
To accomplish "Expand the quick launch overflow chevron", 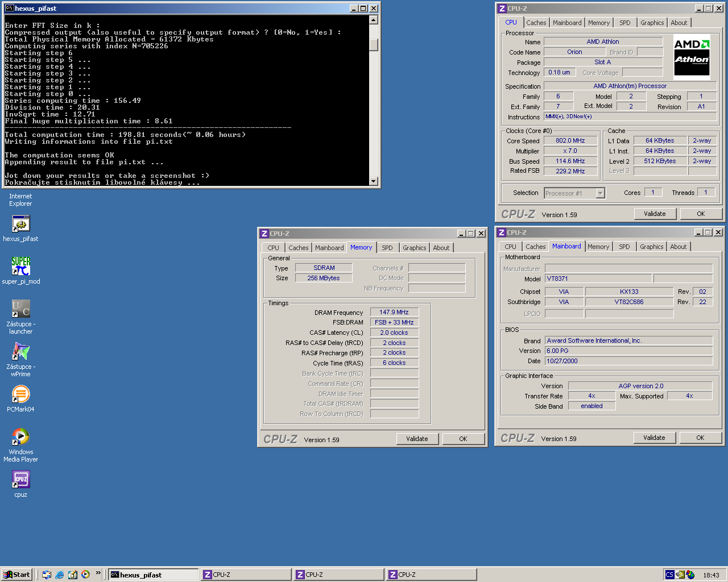I will pos(98,573).
